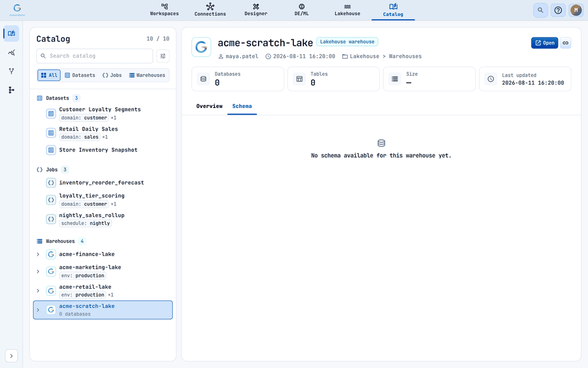Filter catalog to Datasets only

80,75
